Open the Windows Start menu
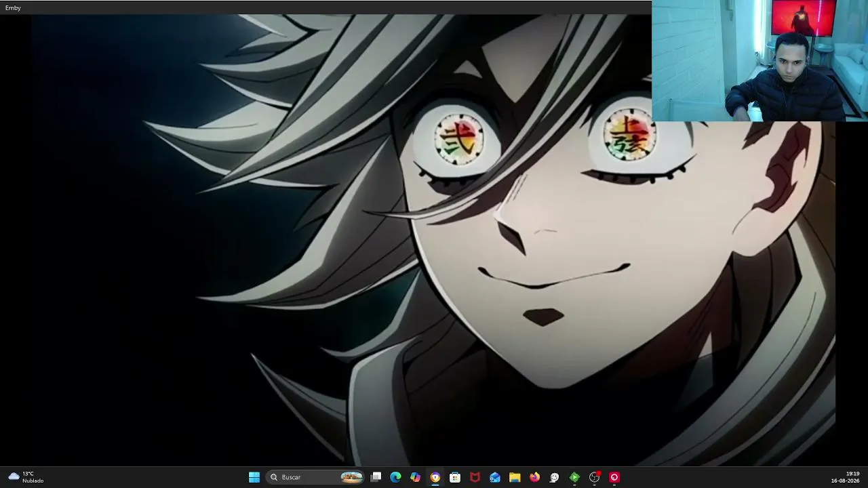868x488 pixels. [x=254, y=477]
